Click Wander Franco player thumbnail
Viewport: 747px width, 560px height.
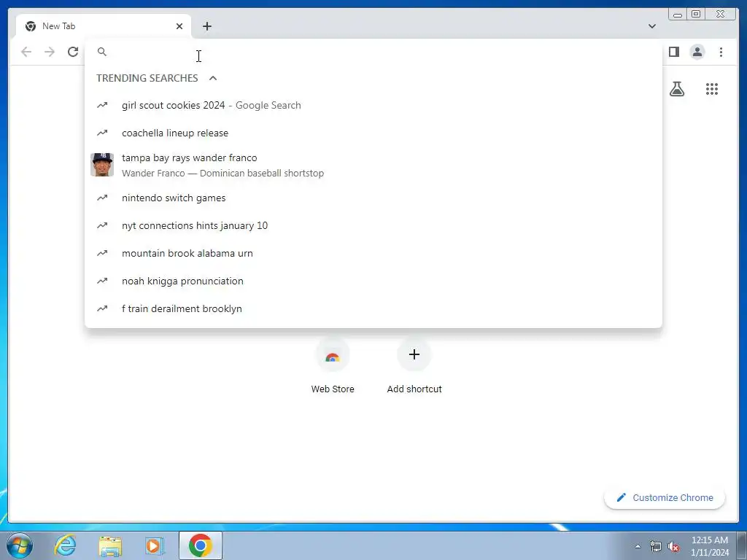pyautogui.click(x=102, y=165)
